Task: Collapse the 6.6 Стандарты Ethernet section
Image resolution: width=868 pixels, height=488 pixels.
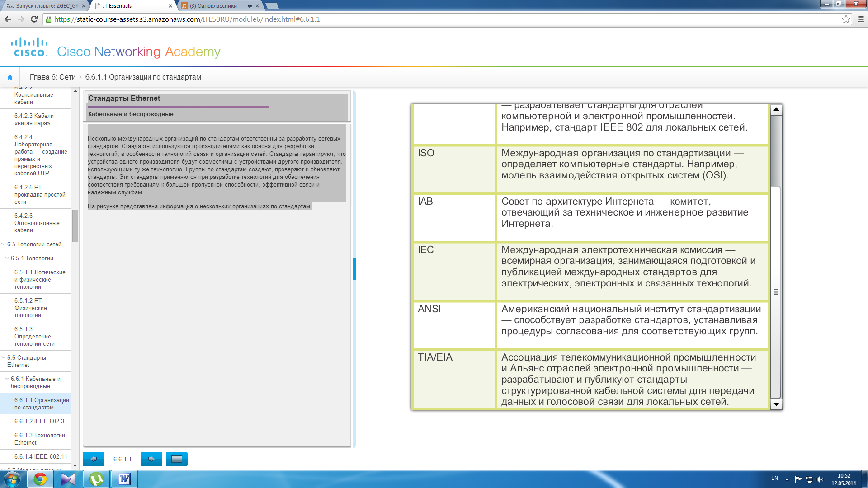Action: point(4,357)
